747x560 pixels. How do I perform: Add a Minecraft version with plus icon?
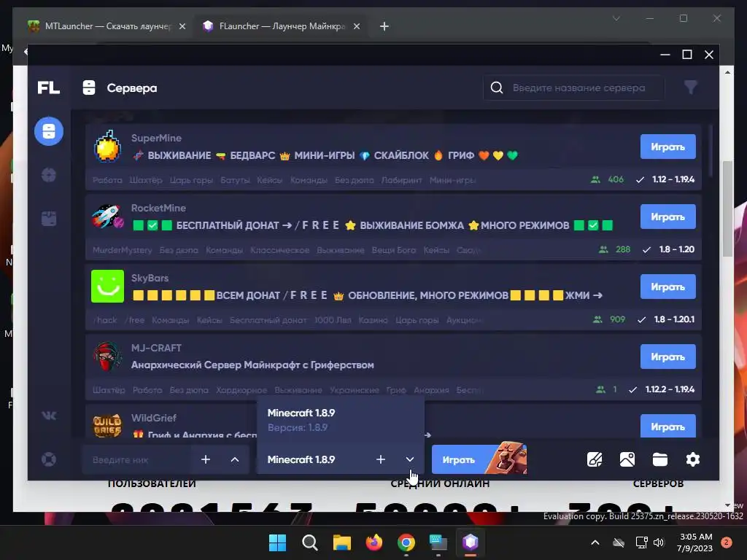point(380,459)
